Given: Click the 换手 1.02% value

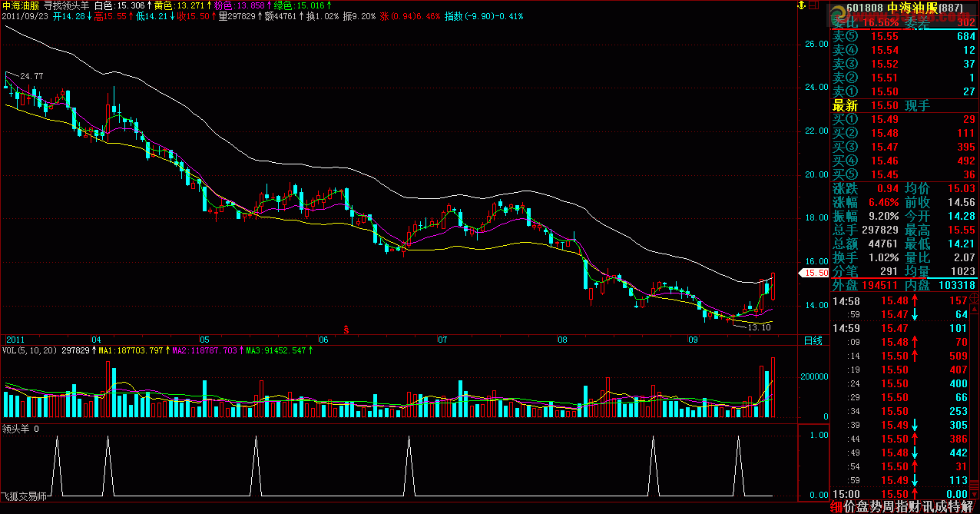Looking at the screenshot, I should coord(883,257).
